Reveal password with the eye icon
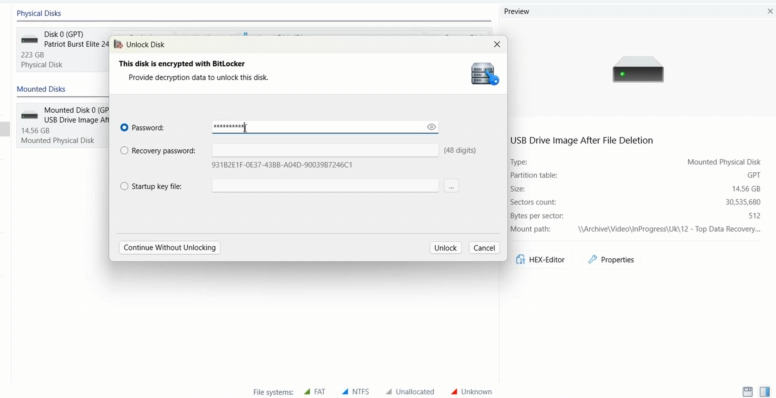The image size is (776, 398). (432, 127)
